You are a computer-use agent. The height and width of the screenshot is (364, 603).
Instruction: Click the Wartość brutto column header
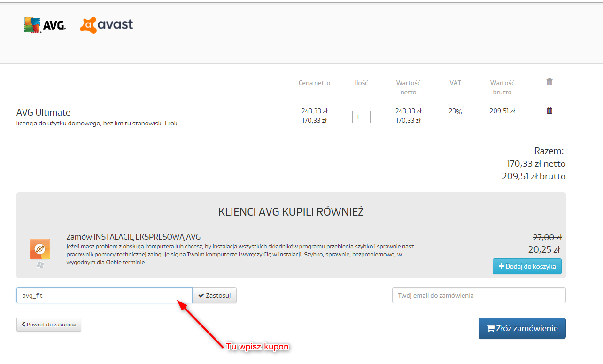[502, 87]
